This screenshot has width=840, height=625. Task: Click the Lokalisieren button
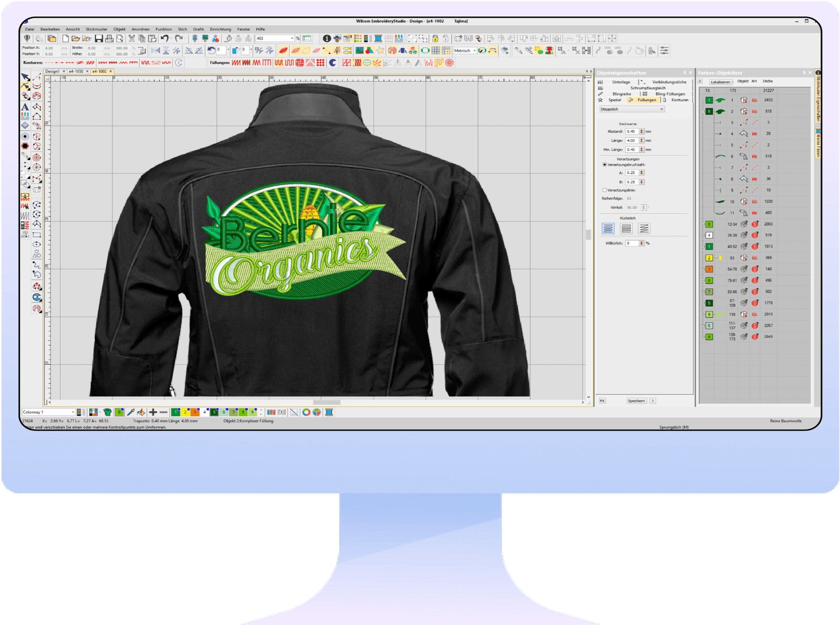pos(720,82)
